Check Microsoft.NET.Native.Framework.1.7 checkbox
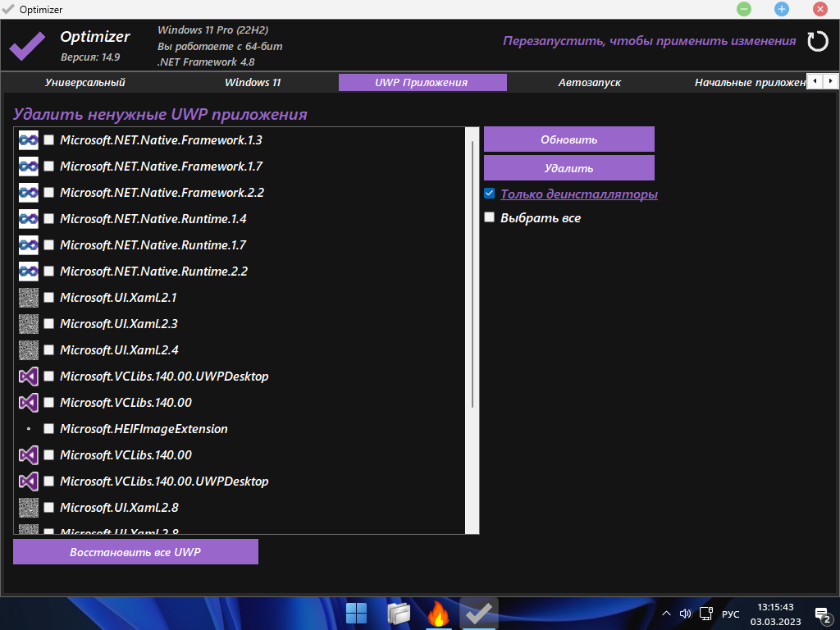Viewport: 840px width, 630px height. 48,167
